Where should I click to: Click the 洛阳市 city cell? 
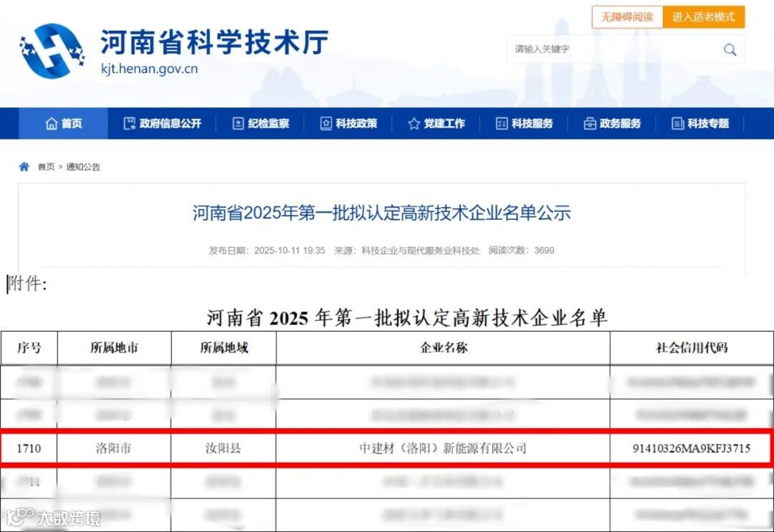pyautogui.click(x=113, y=448)
